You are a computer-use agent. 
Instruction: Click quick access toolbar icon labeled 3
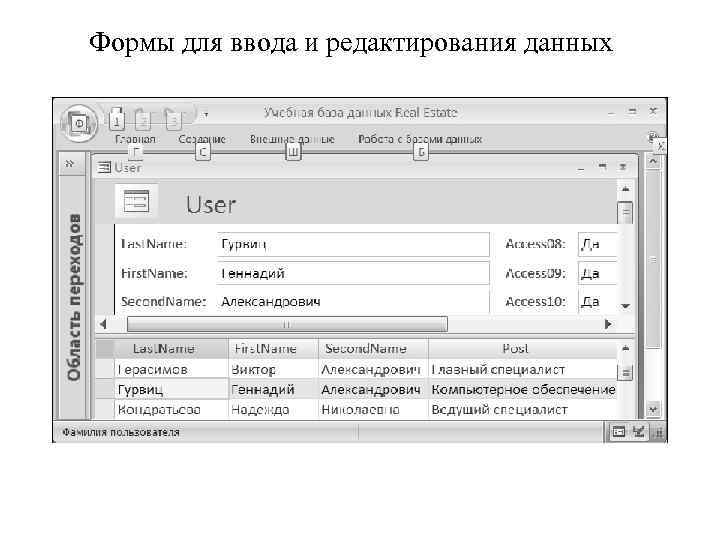(173, 119)
